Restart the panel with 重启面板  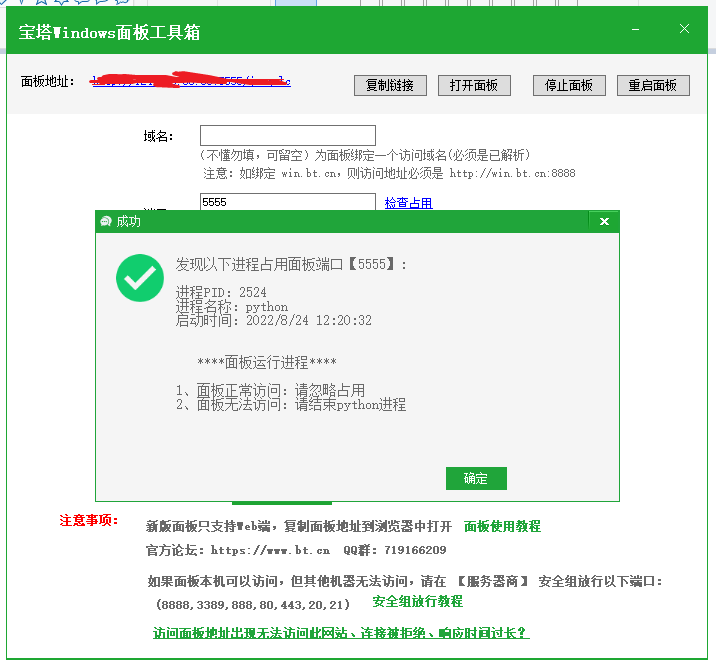653,85
